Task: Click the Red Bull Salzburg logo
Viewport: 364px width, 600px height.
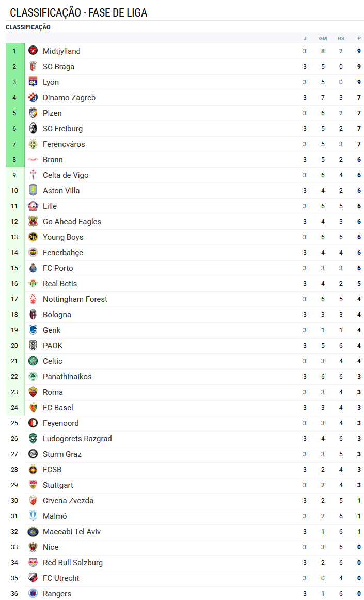Action: pos(33,562)
